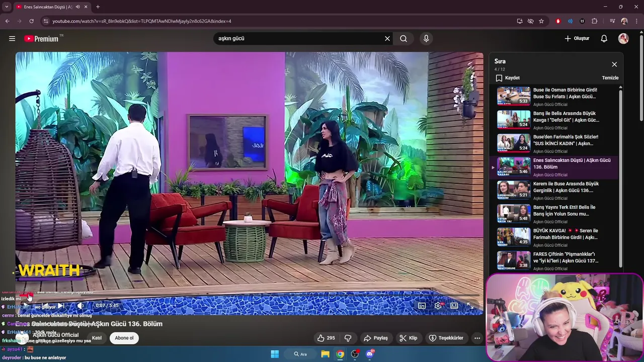This screenshot has height=362, width=644.
Task: Open thumbnail of BÜYÜK KAVGA Seren ile Farimah
Action: (514, 237)
